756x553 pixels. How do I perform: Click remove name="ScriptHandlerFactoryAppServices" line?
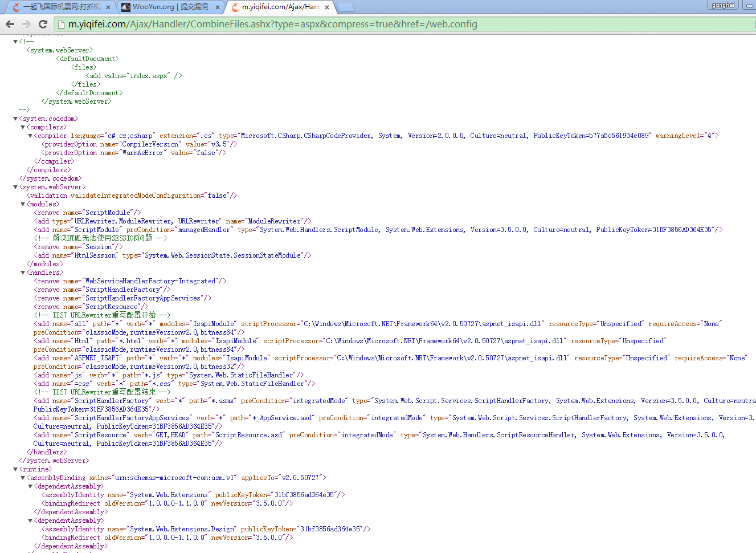[x=122, y=298]
